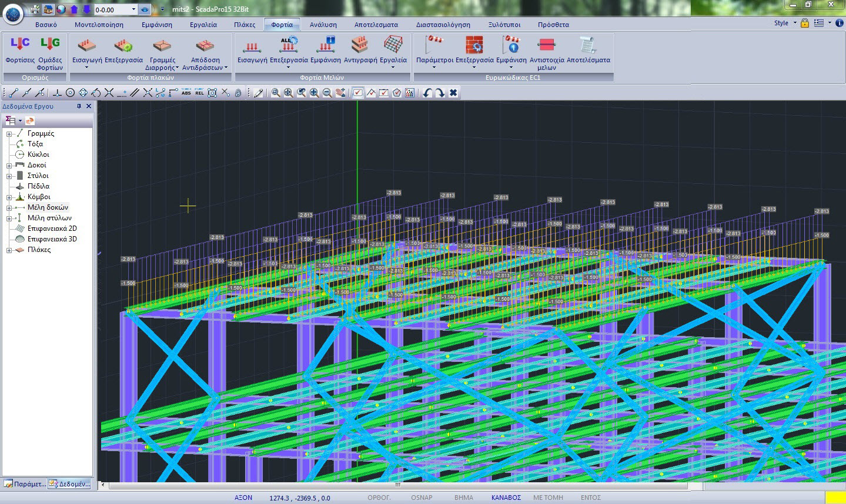Toggle OSNAP in the status bar

[422, 498]
